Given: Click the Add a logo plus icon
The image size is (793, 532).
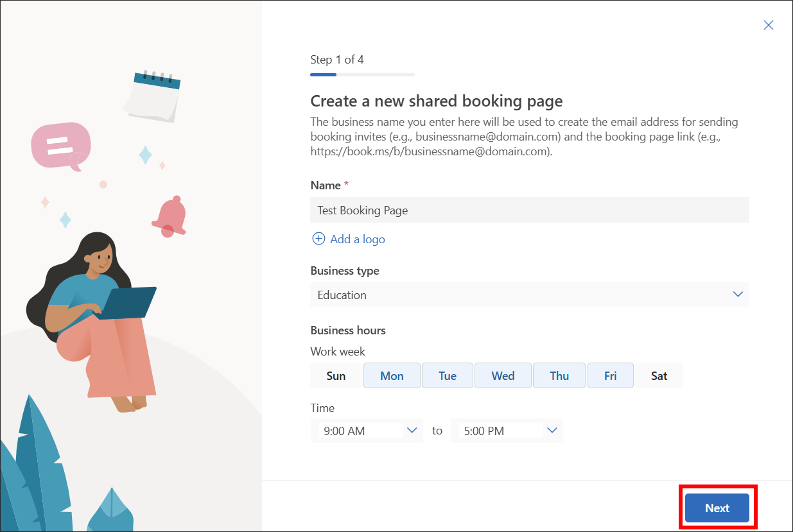Looking at the screenshot, I should (x=318, y=238).
